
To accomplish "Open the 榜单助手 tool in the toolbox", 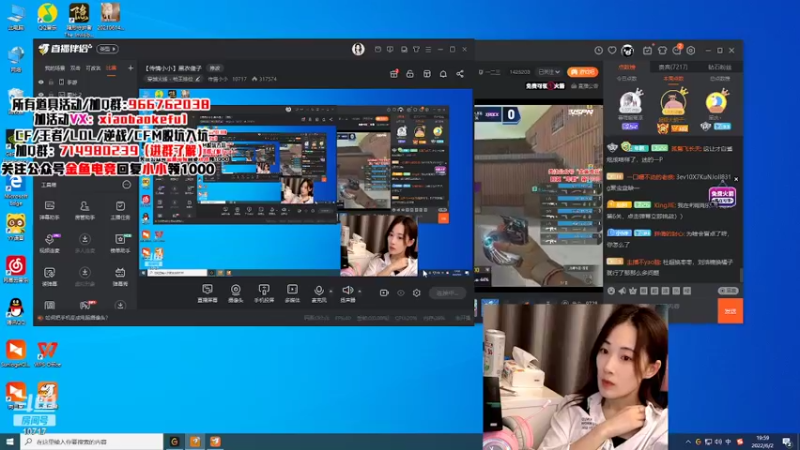I will (120, 243).
